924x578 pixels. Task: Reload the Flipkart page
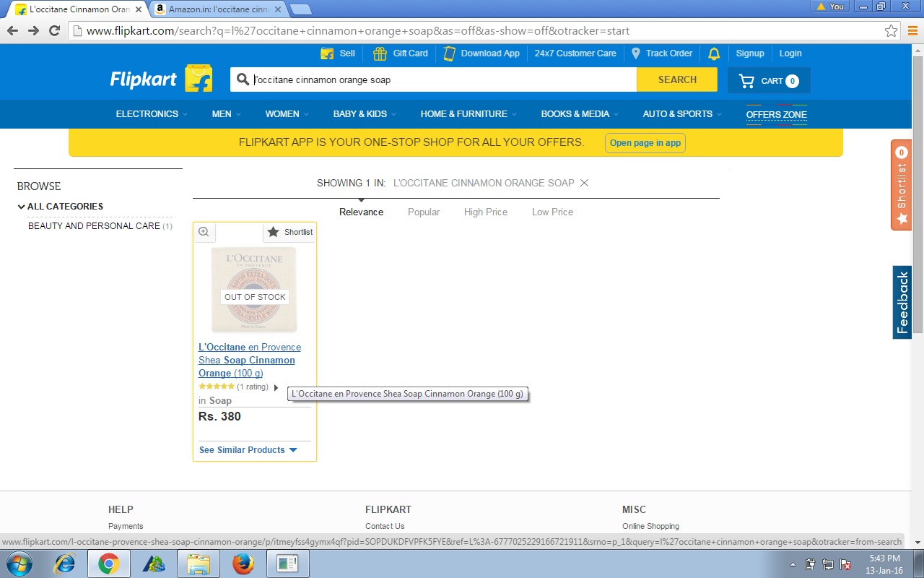54,31
